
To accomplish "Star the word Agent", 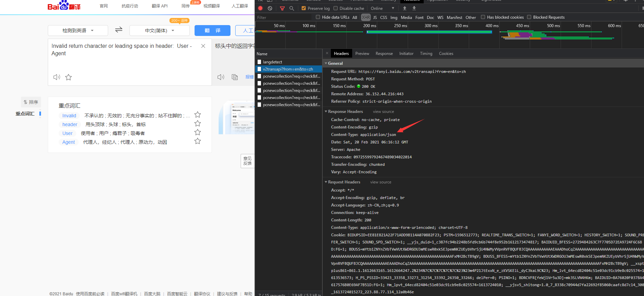I will point(198,141).
